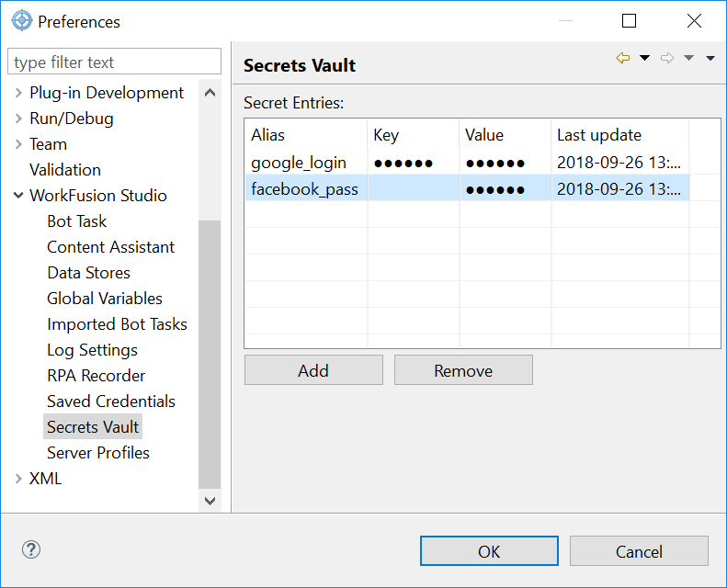Click the Preferences window title icon
Image resolution: width=727 pixels, height=588 pixels.
click(22, 21)
